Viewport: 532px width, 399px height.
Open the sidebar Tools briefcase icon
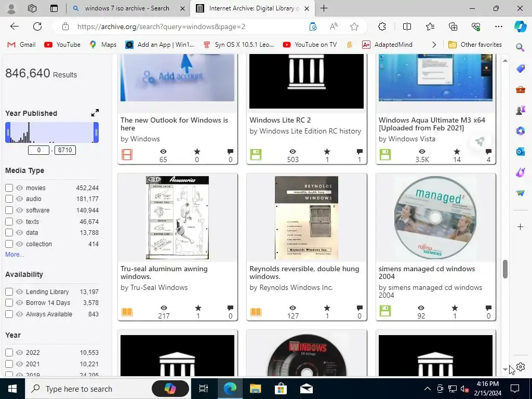(x=520, y=89)
